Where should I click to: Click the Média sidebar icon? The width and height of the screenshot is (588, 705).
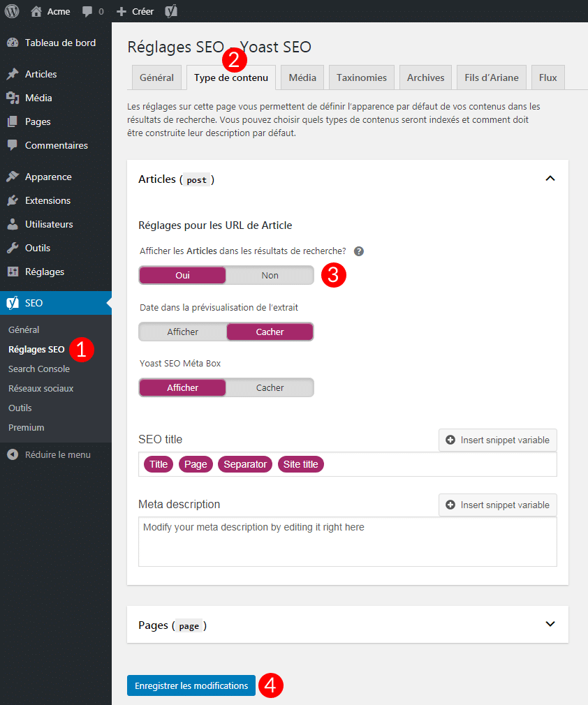pos(13,98)
